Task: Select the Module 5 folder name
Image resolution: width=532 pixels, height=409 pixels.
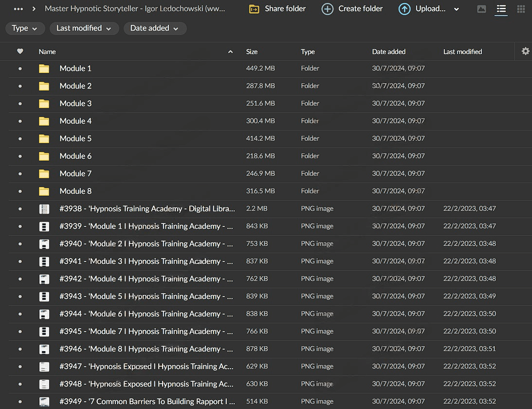Action: coord(75,138)
